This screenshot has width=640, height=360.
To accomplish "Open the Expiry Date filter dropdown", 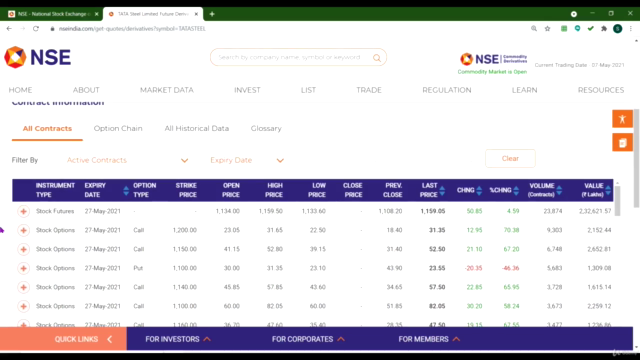I will coord(247,160).
